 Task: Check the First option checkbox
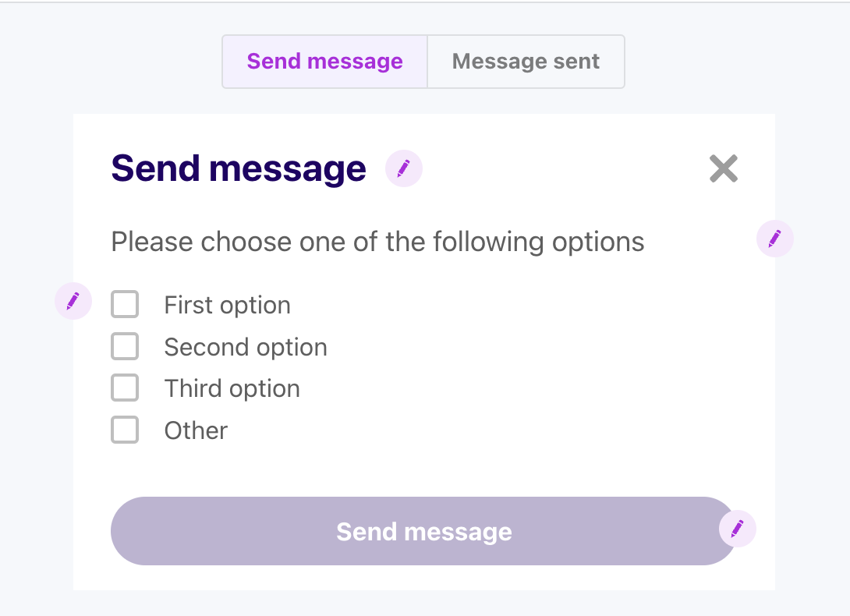point(125,304)
